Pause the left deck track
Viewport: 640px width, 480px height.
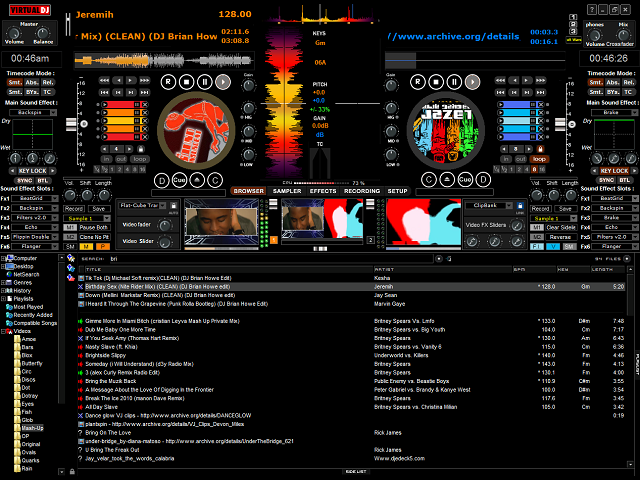(204, 82)
